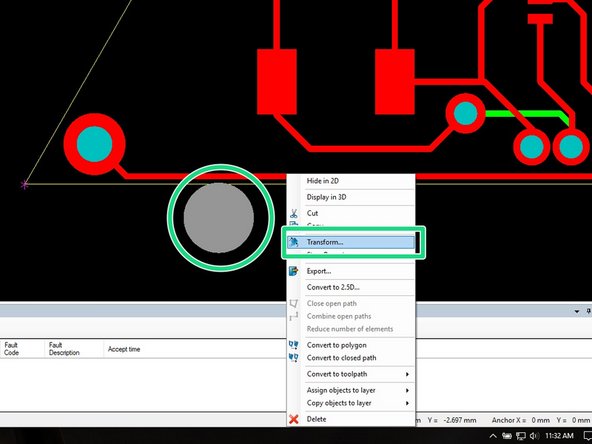Click the red X Delete icon
This screenshot has height=444, width=592.
pos(293,419)
